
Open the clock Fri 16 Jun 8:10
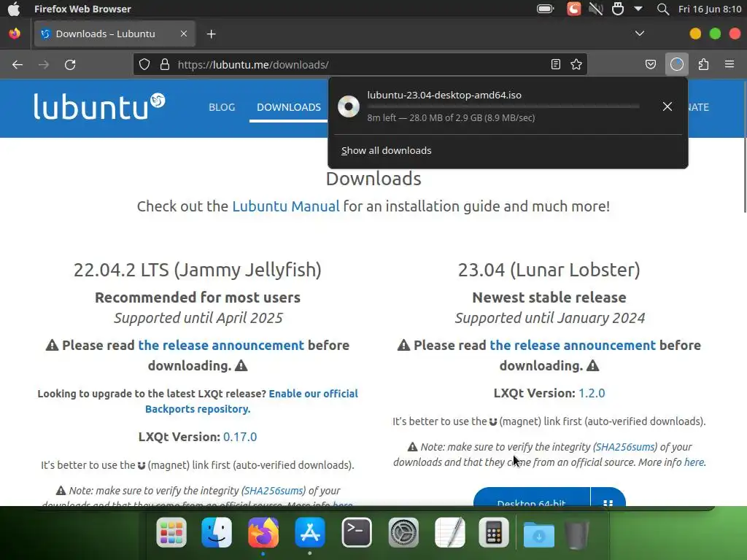pyautogui.click(x=710, y=9)
